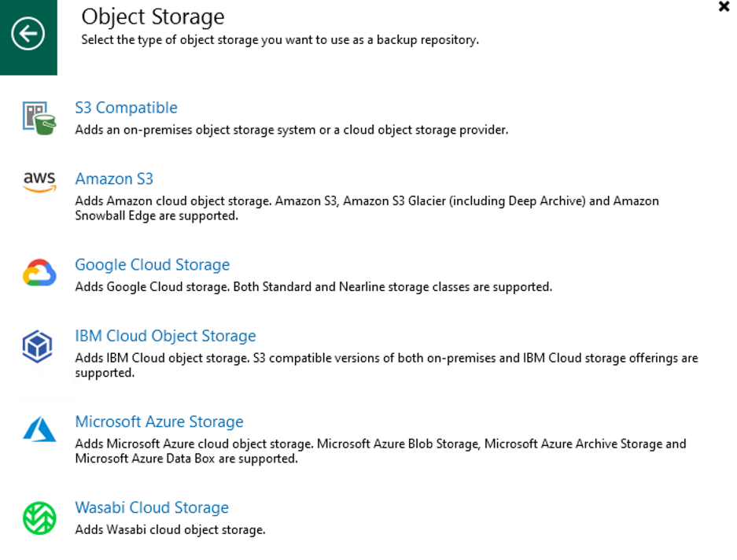Click the IBM Cloud cube icon
Viewport: 737px width, 560px height.
[38, 346]
